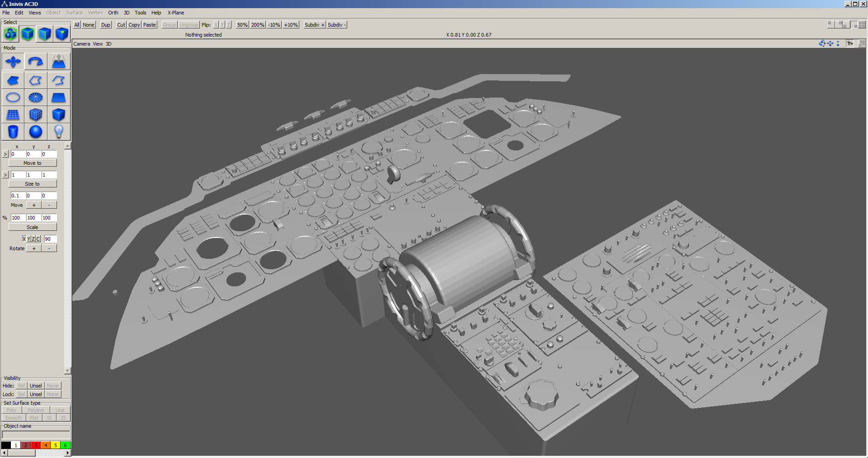868x458 pixels.
Task: Select the Group selection mode icon
Action: tap(10, 34)
